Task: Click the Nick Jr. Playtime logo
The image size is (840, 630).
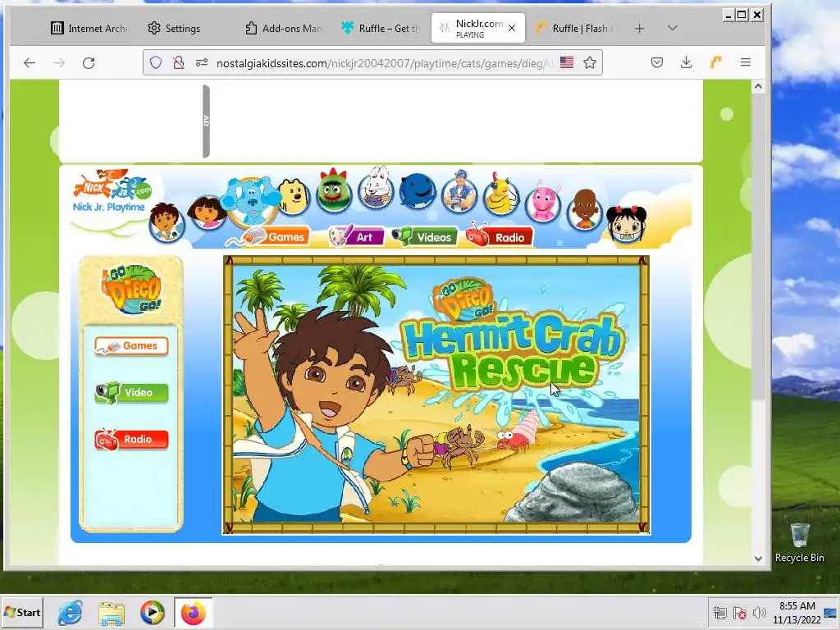Action: 112,192
